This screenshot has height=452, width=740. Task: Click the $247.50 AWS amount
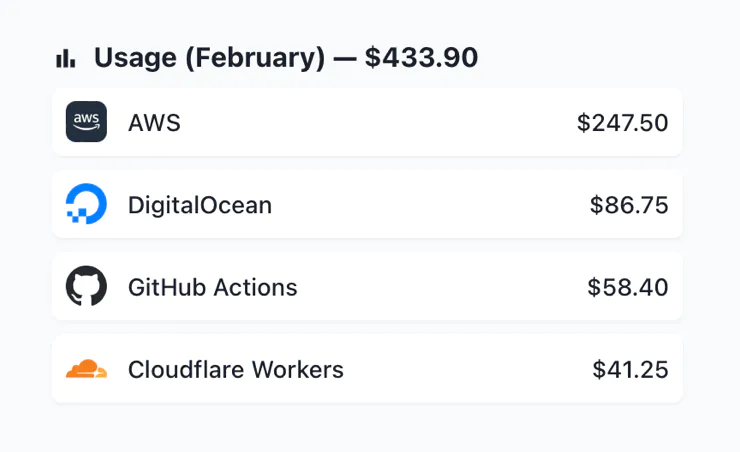(x=622, y=123)
